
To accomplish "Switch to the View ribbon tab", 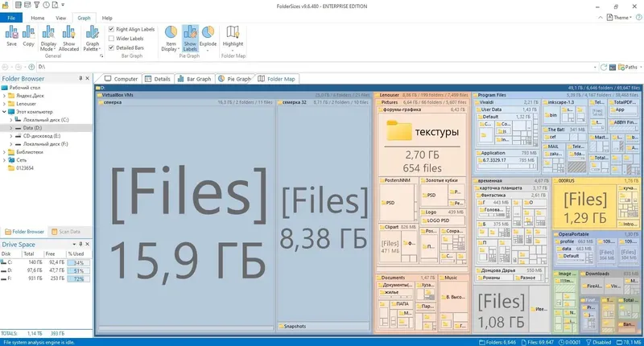I will [x=61, y=18].
